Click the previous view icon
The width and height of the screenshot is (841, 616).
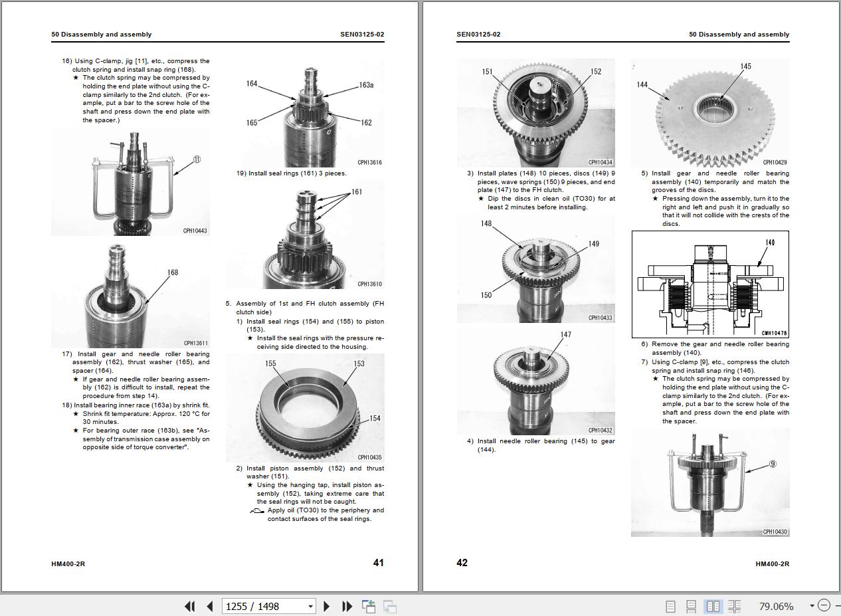[369, 606]
